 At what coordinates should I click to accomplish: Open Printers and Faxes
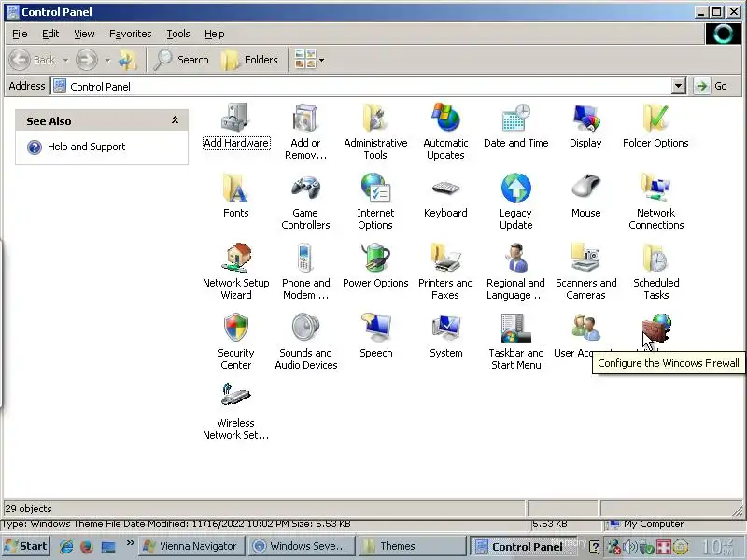pos(445,271)
